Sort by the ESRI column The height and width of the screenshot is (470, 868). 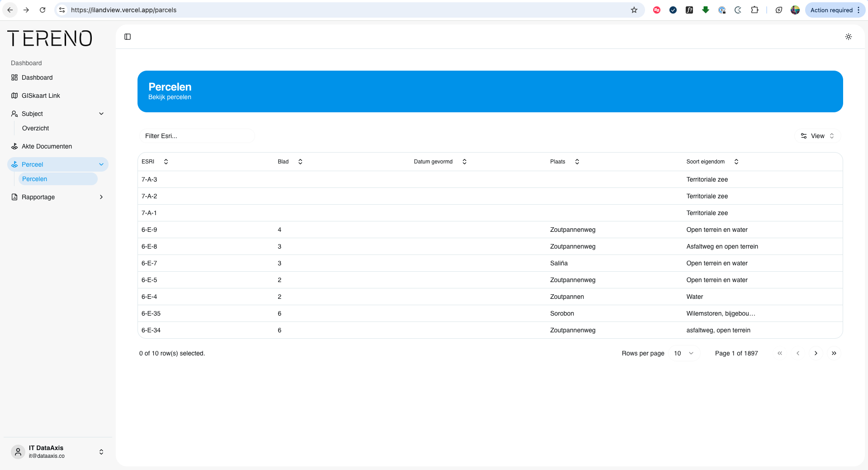(x=155, y=162)
